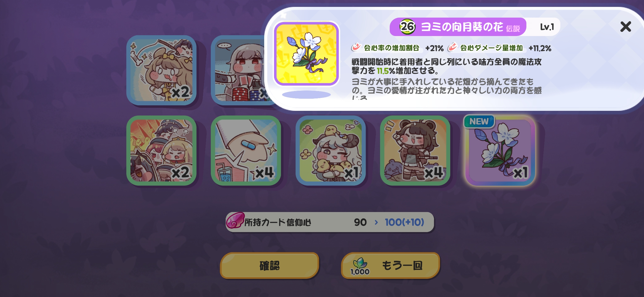The height and width of the screenshot is (297, 644).
Task: Tap the 確認 confirm button
Action: (269, 265)
